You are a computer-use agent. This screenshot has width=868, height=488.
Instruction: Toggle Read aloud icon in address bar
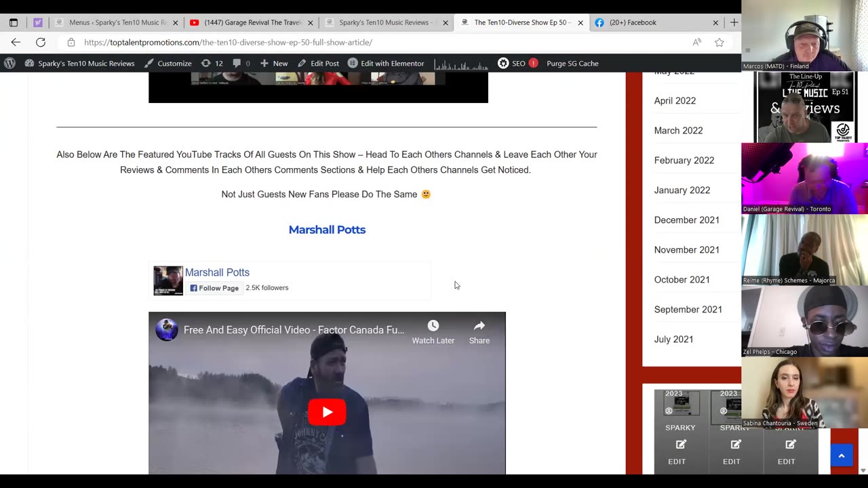[x=696, y=42]
